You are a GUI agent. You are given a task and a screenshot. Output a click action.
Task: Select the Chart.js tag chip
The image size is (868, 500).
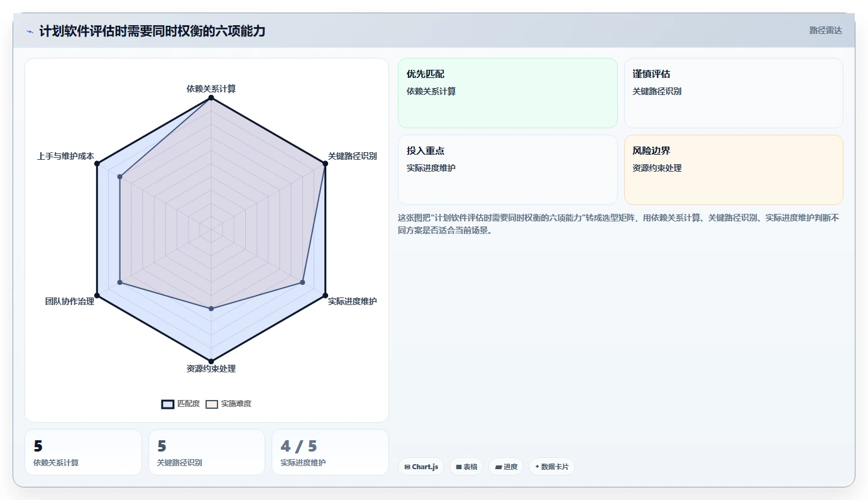[421, 467]
